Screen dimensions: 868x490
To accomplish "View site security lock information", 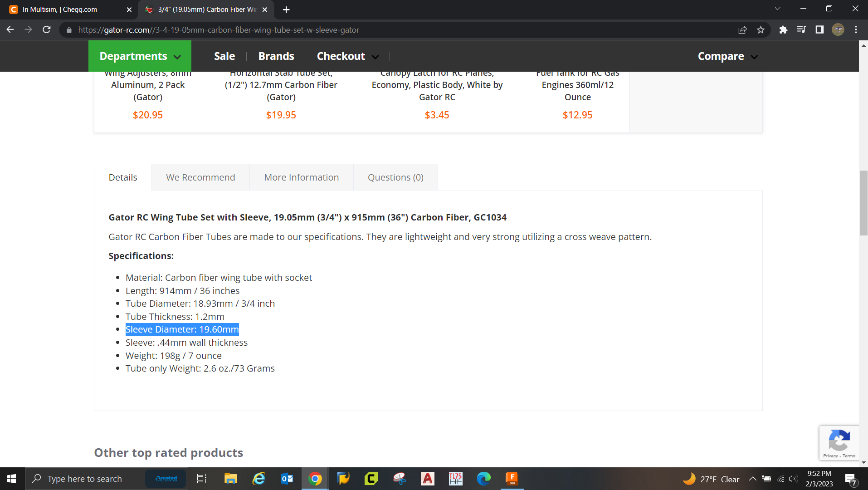I will (69, 30).
